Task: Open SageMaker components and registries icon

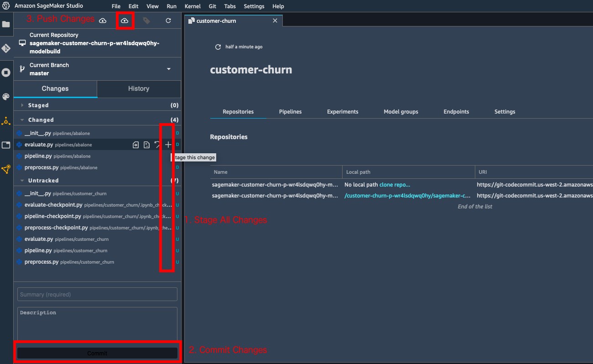Action: tap(6, 121)
